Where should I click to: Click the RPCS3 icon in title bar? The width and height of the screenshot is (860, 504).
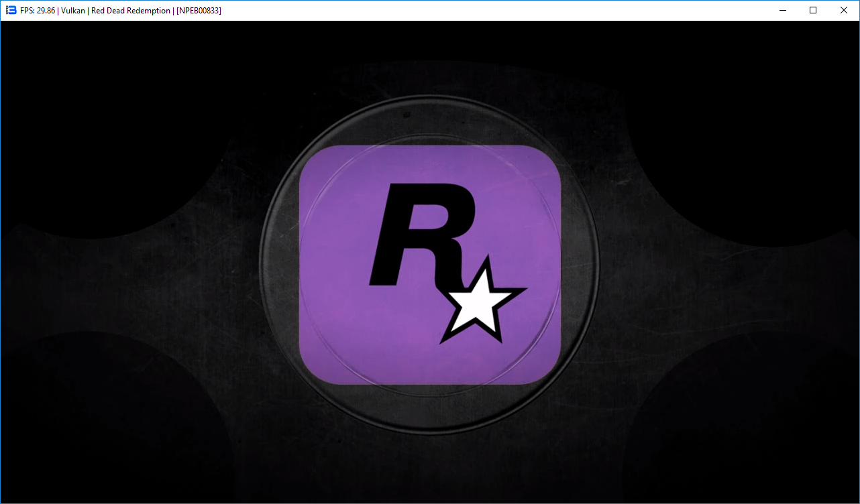(x=11, y=10)
